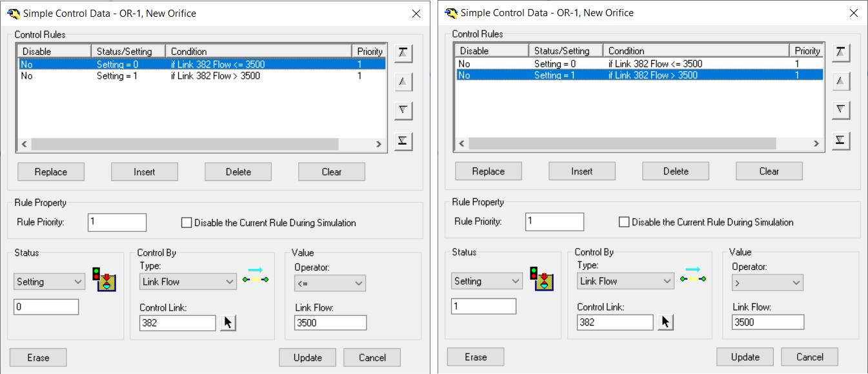Click the link flow direction icon
868x374 pixels.
pyautogui.click(x=256, y=276)
